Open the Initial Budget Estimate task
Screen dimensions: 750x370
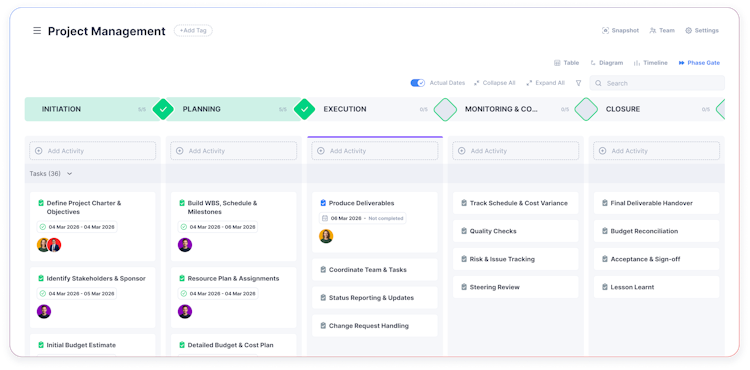[81, 345]
